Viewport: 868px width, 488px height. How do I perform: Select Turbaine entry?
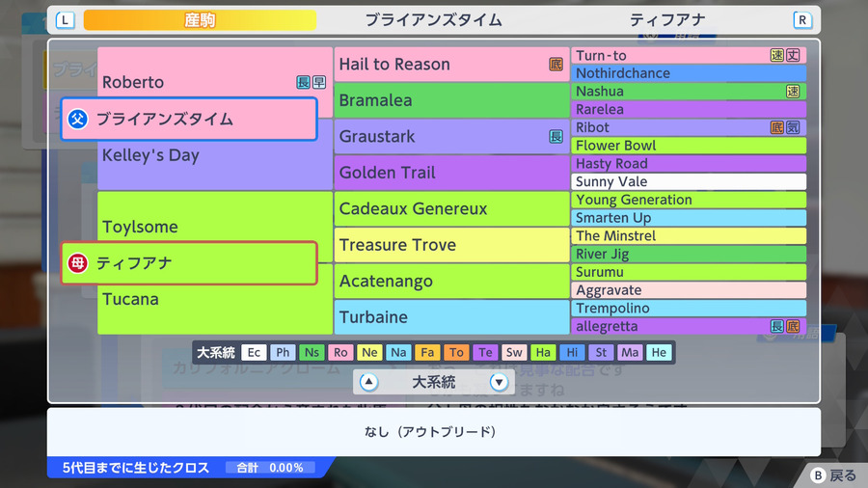click(451, 317)
